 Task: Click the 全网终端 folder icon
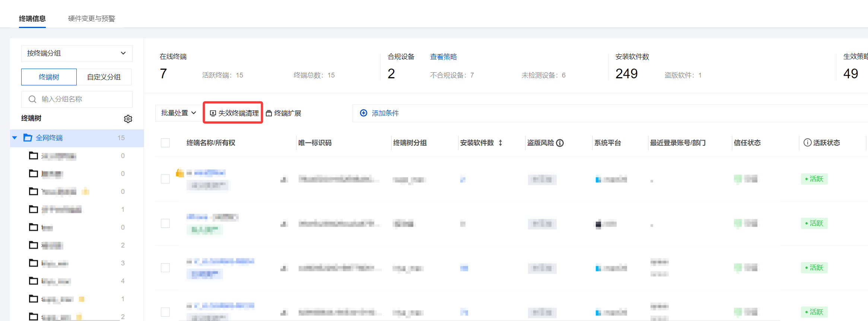coord(28,138)
